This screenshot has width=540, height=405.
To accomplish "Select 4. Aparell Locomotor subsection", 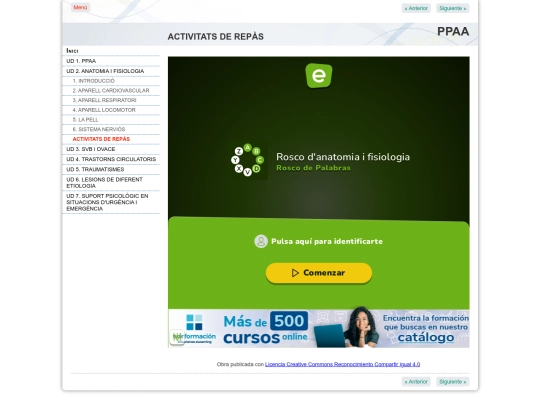I will pyautogui.click(x=111, y=110).
